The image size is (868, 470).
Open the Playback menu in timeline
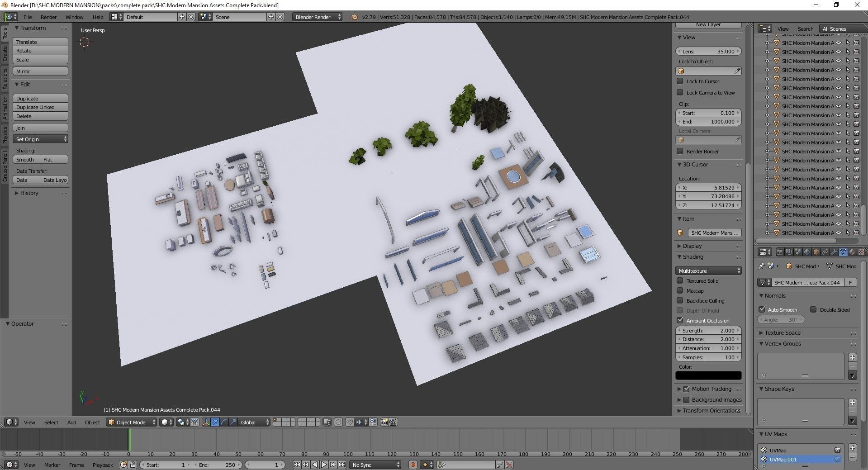(x=103, y=465)
